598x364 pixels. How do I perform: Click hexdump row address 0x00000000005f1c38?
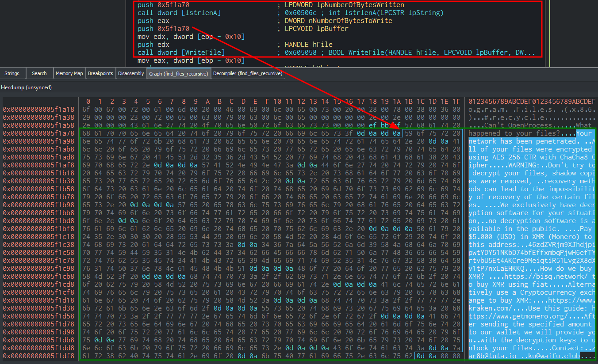tap(38, 245)
